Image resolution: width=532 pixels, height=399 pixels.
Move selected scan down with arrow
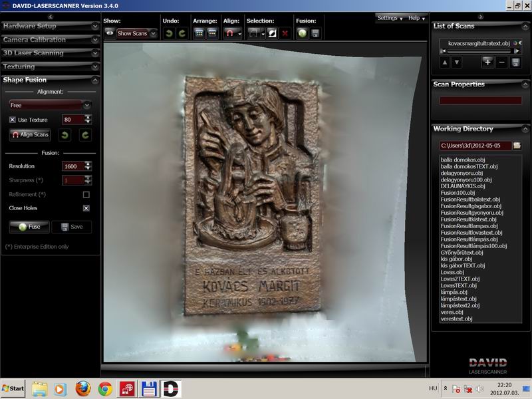coord(457,62)
